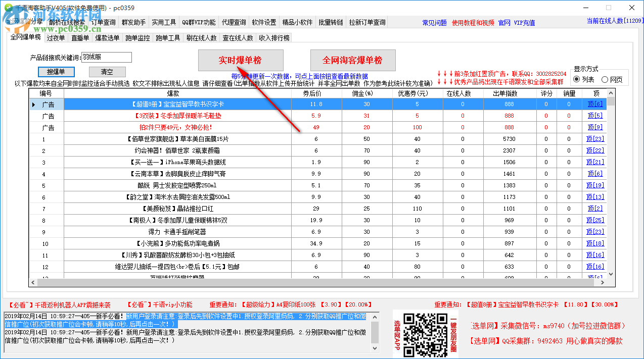The image size is (644, 359).
Task: Open 代理查询 from the toolbar
Action: [234, 22]
